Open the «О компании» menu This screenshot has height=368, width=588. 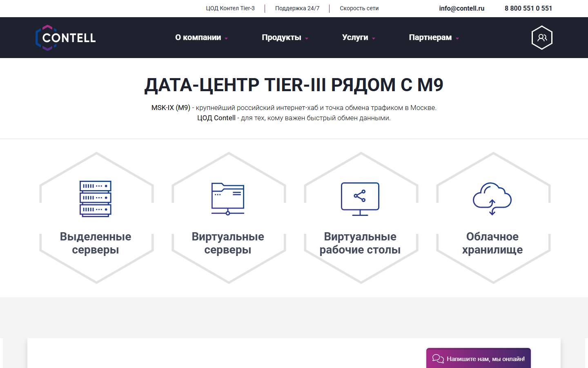198,38
